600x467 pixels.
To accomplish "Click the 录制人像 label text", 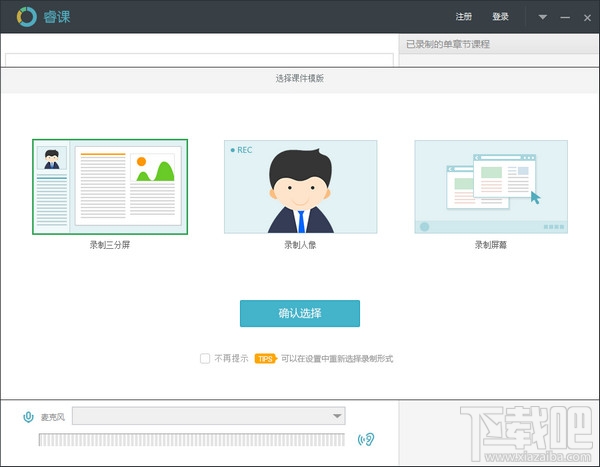I will click(x=300, y=245).
